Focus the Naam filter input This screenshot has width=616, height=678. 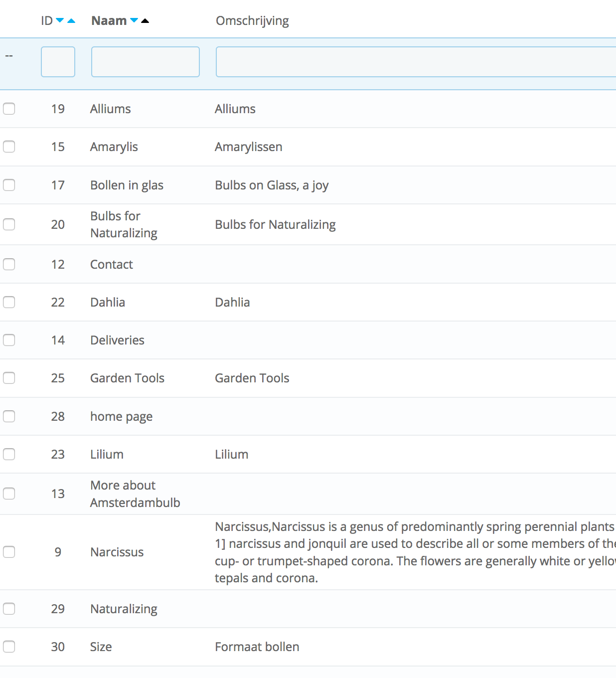coord(146,62)
